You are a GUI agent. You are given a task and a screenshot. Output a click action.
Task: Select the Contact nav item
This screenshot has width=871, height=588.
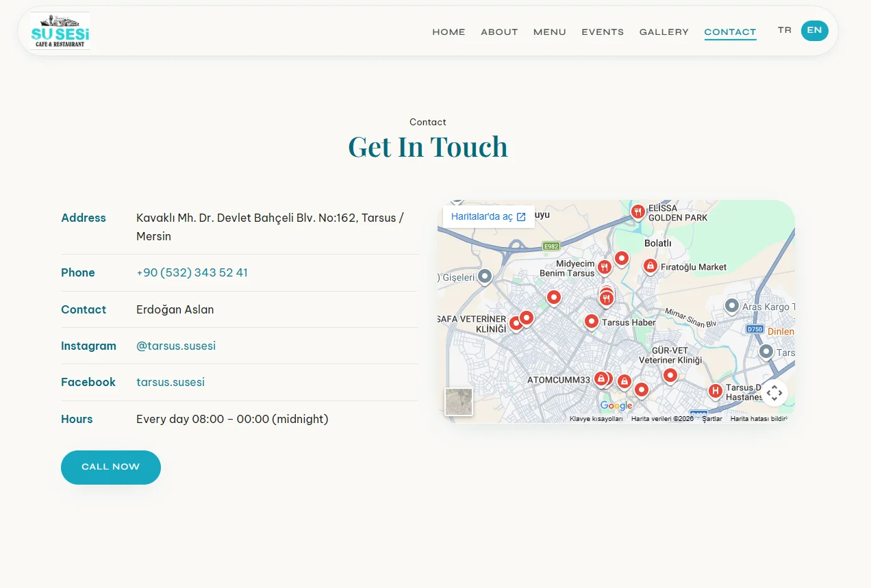tap(730, 32)
